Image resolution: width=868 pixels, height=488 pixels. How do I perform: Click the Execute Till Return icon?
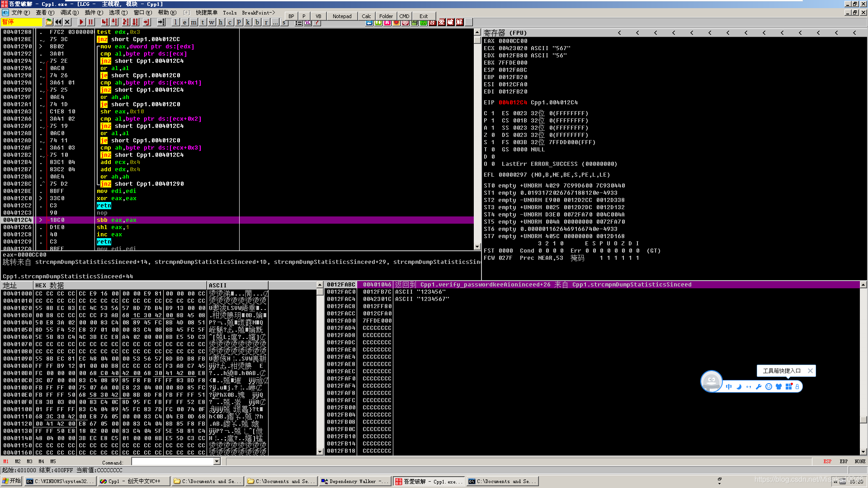[x=146, y=22]
